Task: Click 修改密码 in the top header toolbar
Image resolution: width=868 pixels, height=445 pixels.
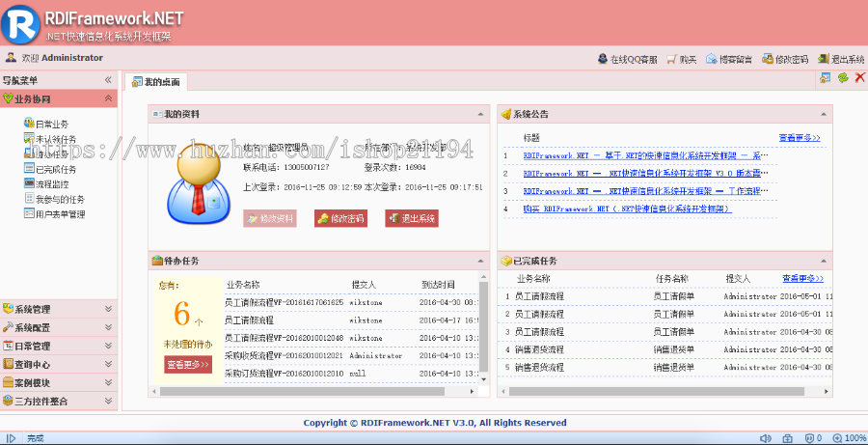Action: [785, 59]
